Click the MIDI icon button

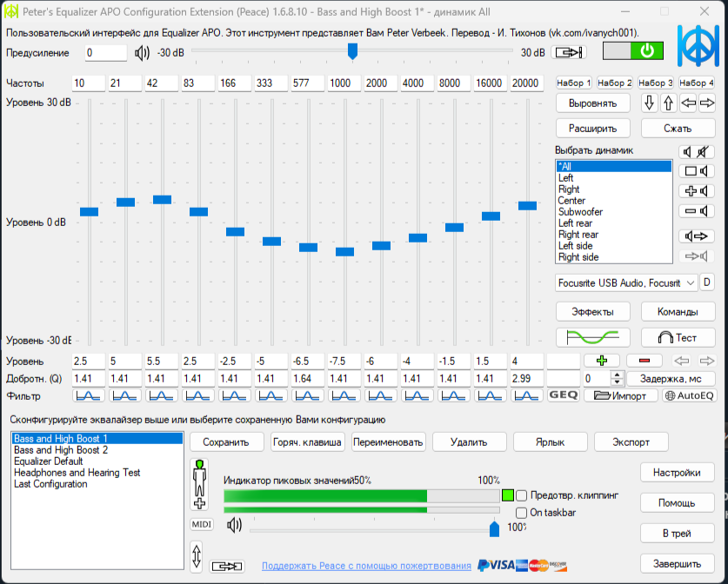[x=201, y=524]
